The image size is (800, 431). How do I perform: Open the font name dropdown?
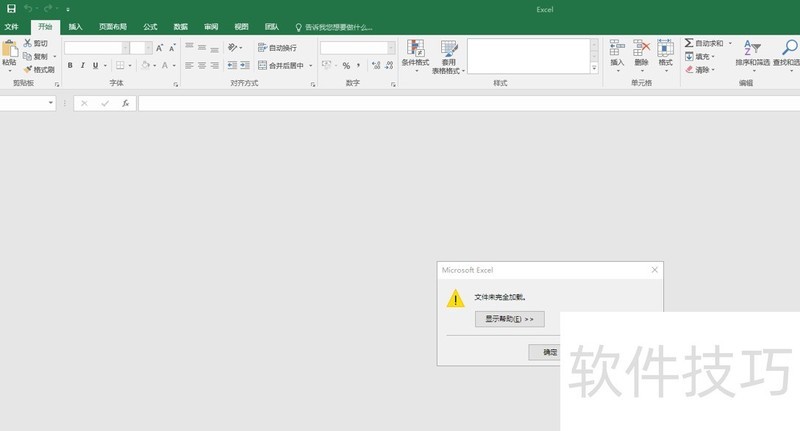[125, 48]
